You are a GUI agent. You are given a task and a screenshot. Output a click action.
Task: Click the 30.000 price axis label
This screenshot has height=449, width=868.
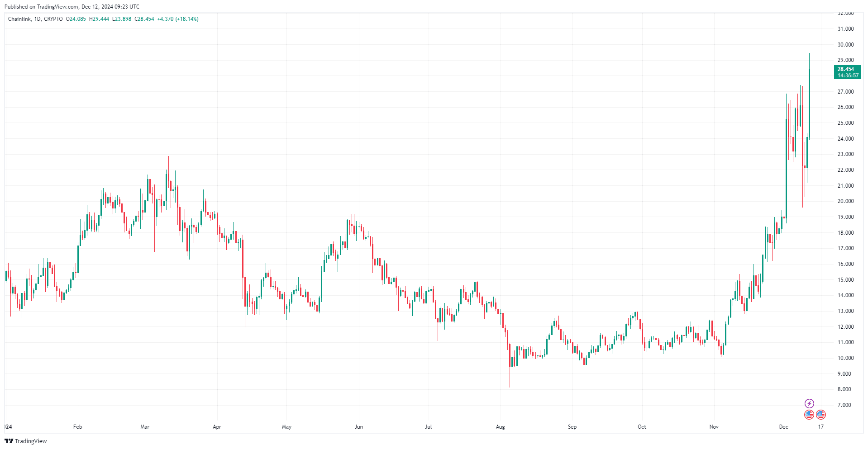(845, 45)
